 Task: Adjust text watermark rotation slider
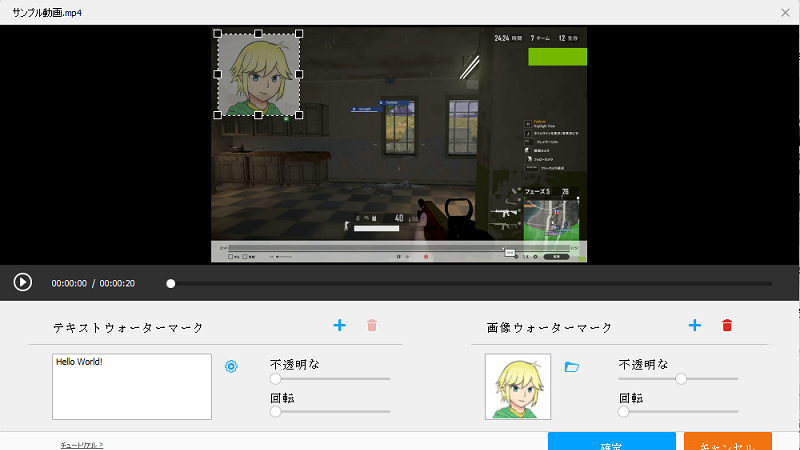point(330,411)
